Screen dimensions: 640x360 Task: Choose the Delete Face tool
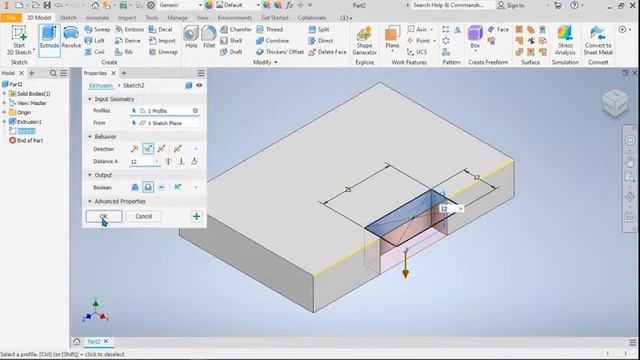327,52
